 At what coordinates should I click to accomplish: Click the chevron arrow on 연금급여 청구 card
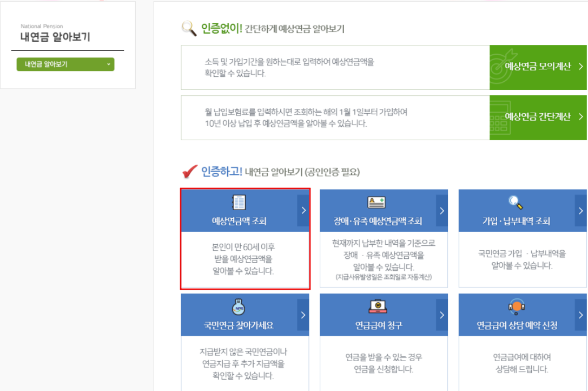click(441, 315)
